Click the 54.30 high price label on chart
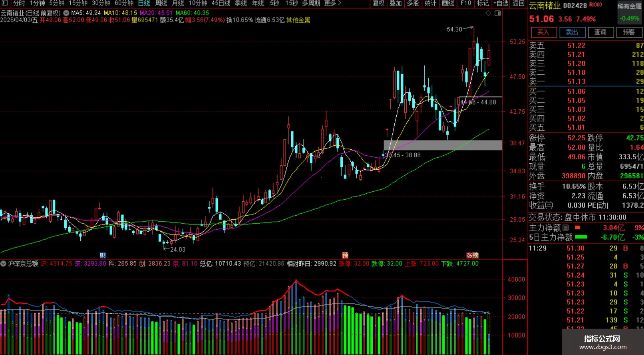Screen dimensions: 644x355 coord(454,29)
